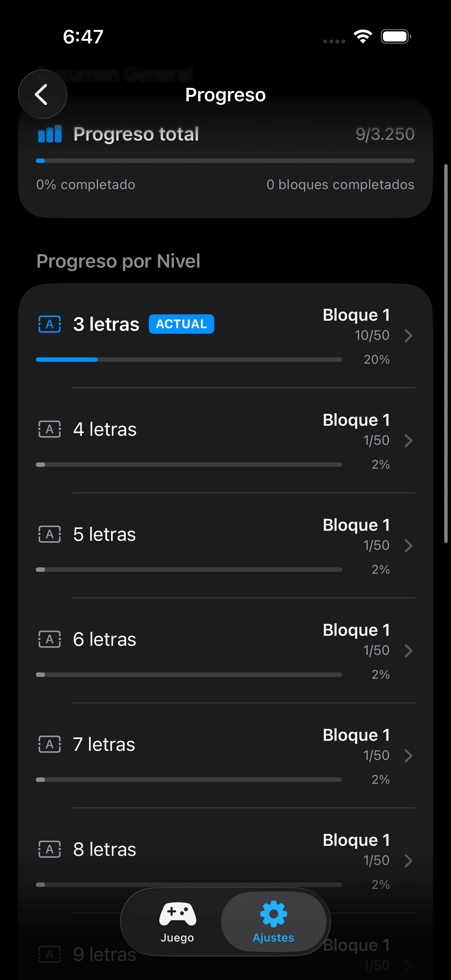Viewport: 451px width, 980px height.
Task: Click the 7 letras letter badge
Action: click(49, 745)
